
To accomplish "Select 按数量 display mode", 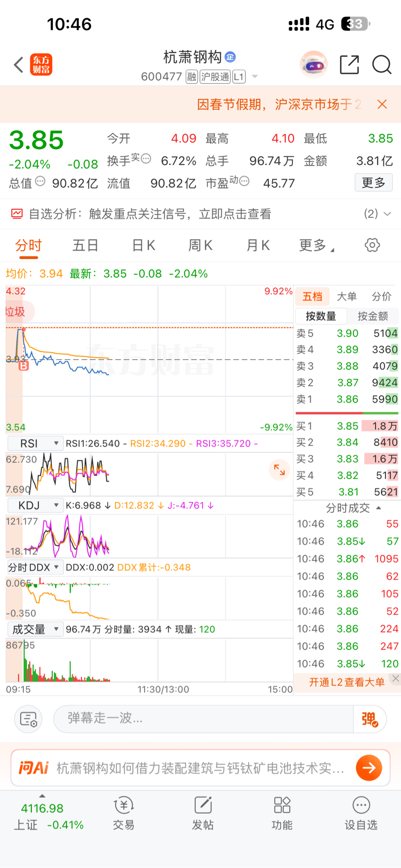I will pos(321,316).
